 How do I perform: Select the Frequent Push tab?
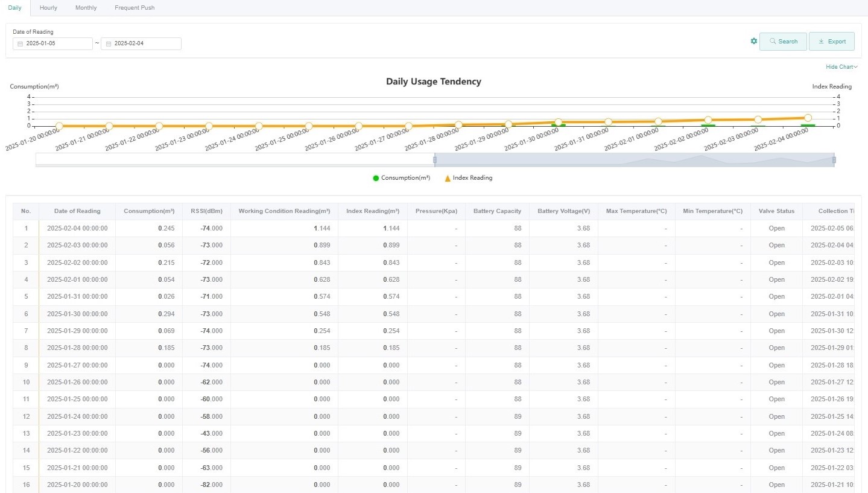tap(135, 8)
